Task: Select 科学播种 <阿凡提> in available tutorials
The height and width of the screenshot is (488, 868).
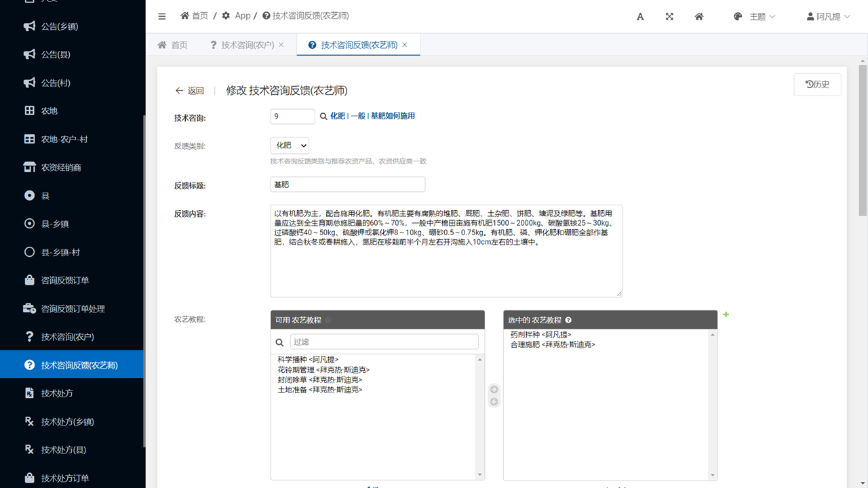Action: [308, 359]
